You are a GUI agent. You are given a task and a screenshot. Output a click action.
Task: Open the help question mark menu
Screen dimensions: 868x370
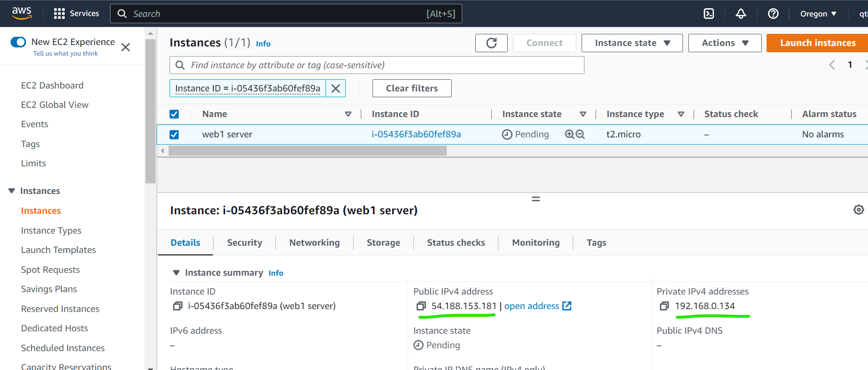(773, 14)
